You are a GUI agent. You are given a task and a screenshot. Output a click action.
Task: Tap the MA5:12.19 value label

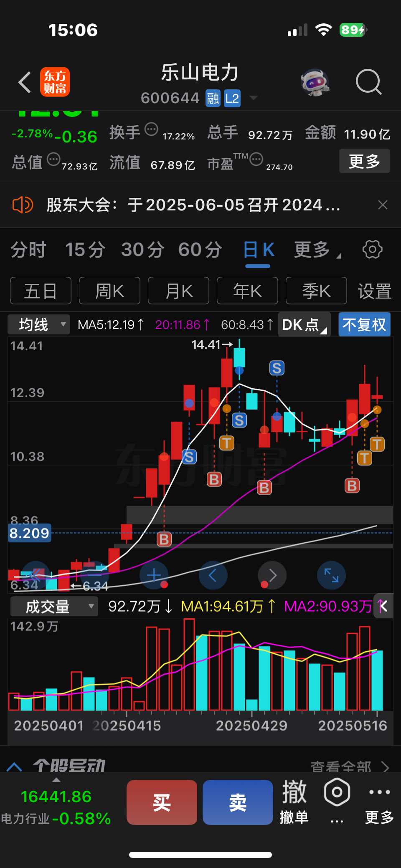[111, 324]
